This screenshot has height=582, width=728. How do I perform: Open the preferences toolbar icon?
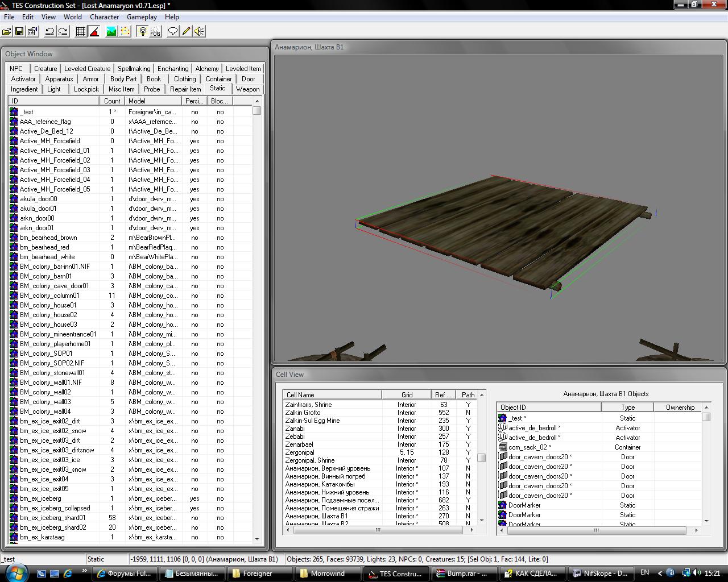pos(32,32)
